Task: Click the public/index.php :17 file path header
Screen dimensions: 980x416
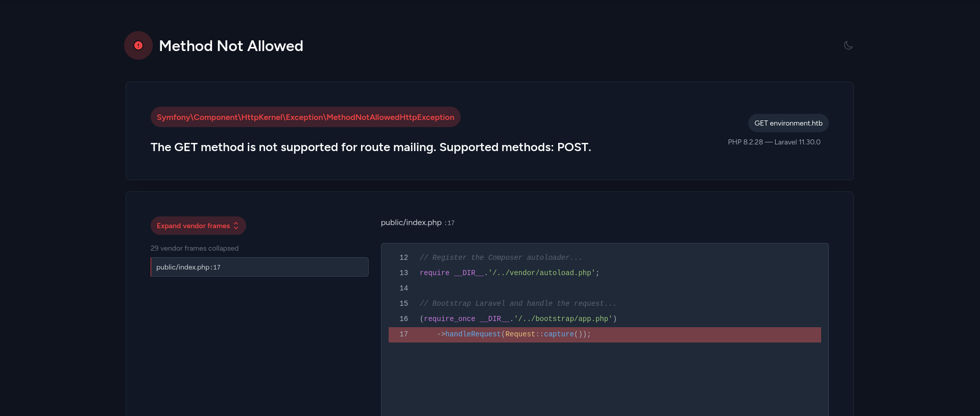Action: click(417, 223)
